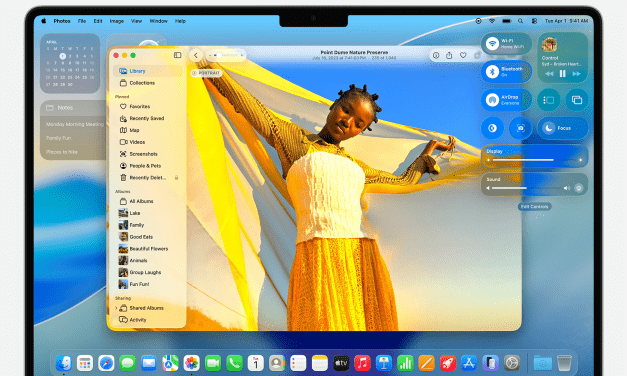627x376 pixels.
Task: Toggle Stage Manager in Control Center
Action: pyautogui.click(x=548, y=100)
